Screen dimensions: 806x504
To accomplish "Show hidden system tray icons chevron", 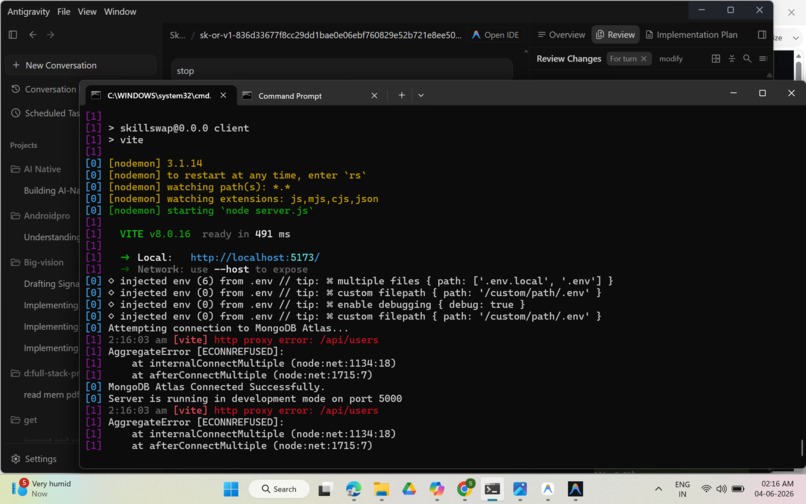I will pyautogui.click(x=658, y=489).
